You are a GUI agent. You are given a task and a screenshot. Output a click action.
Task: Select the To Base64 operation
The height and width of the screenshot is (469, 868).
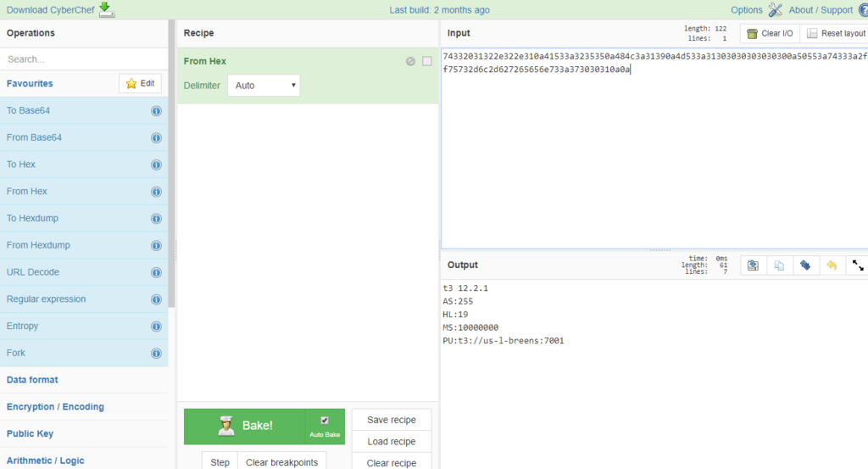click(x=84, y=111)
